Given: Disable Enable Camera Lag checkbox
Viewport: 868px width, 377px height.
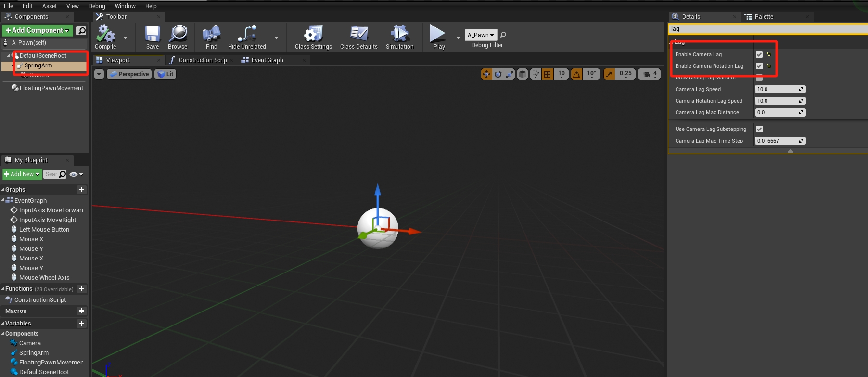Looking at the screenshot, I should (x=759, y=54).
